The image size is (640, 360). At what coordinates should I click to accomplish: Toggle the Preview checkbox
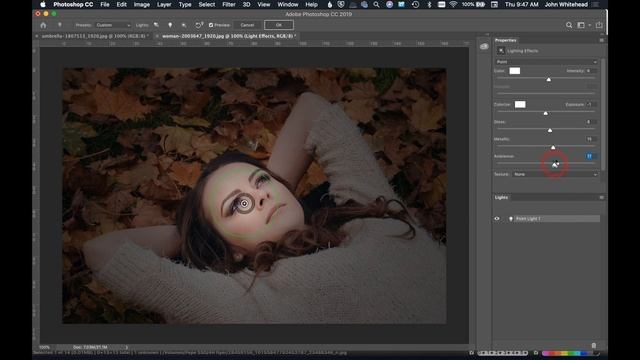(x=211, y=25)
